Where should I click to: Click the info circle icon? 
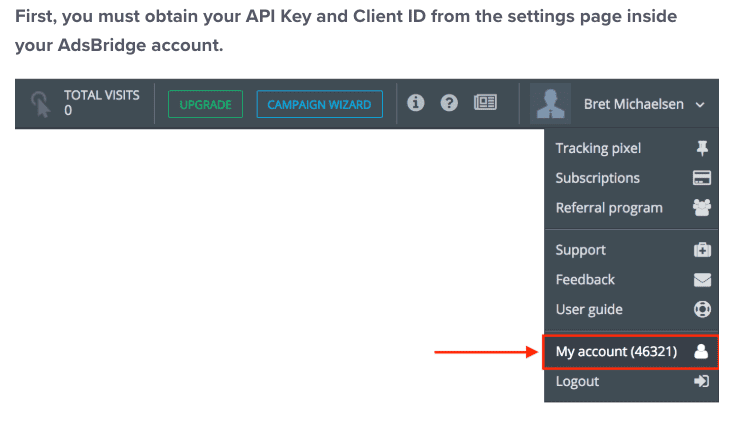click(x=415, y=103)
